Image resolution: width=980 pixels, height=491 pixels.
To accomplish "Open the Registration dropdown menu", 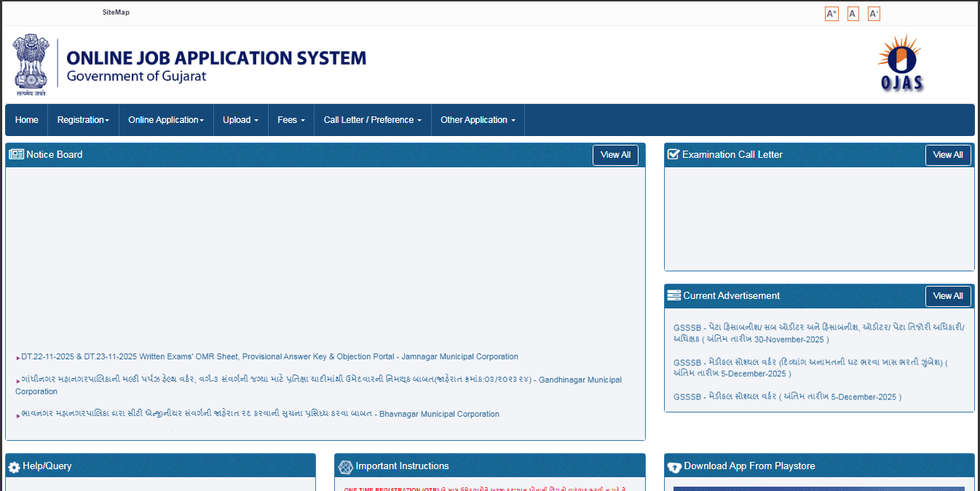I will tap(82, 119).
